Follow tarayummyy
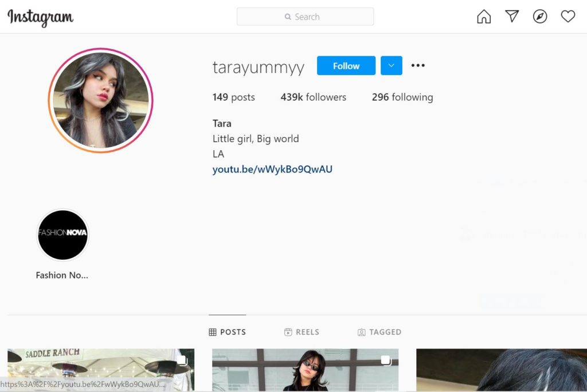 346,65
